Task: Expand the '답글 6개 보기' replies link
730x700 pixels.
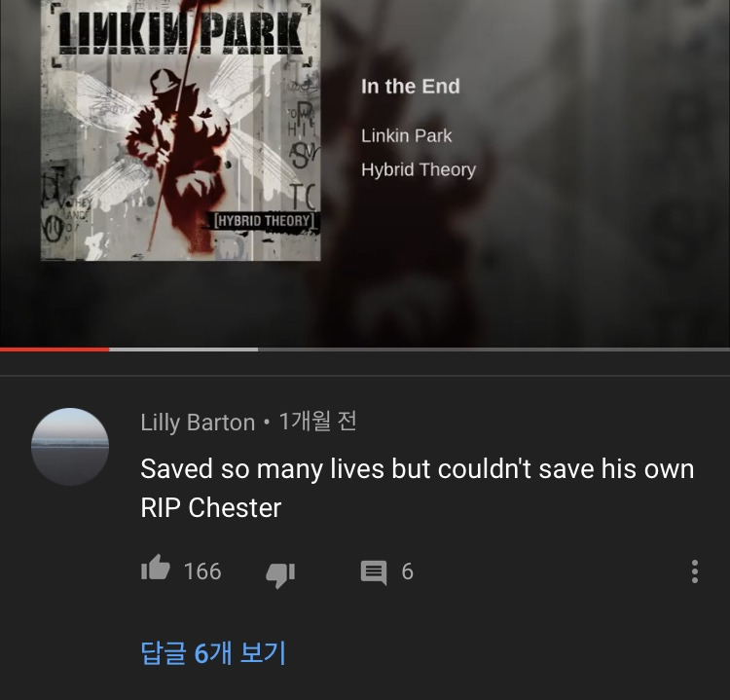Action: (x=213, y=652)
